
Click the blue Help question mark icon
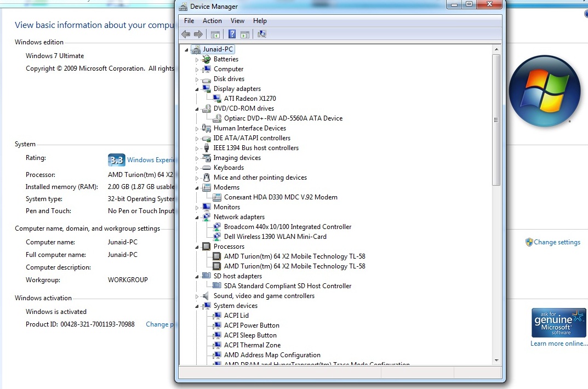232,34
